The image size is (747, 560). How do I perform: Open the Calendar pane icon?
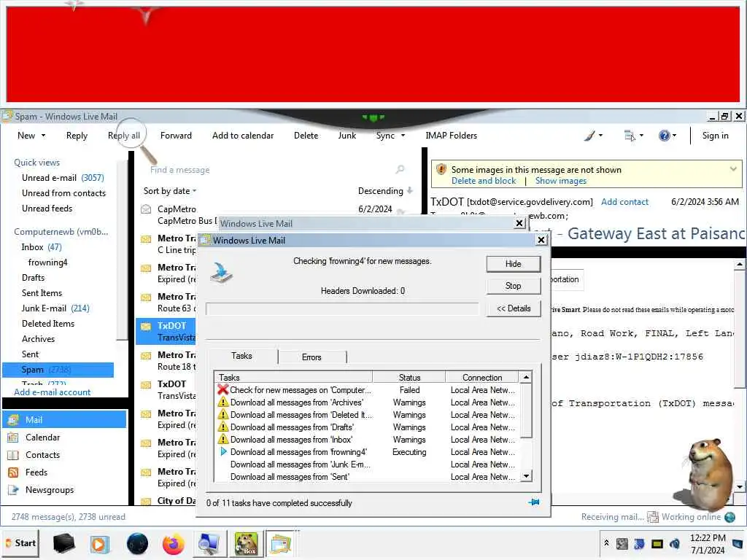point(13,437)
